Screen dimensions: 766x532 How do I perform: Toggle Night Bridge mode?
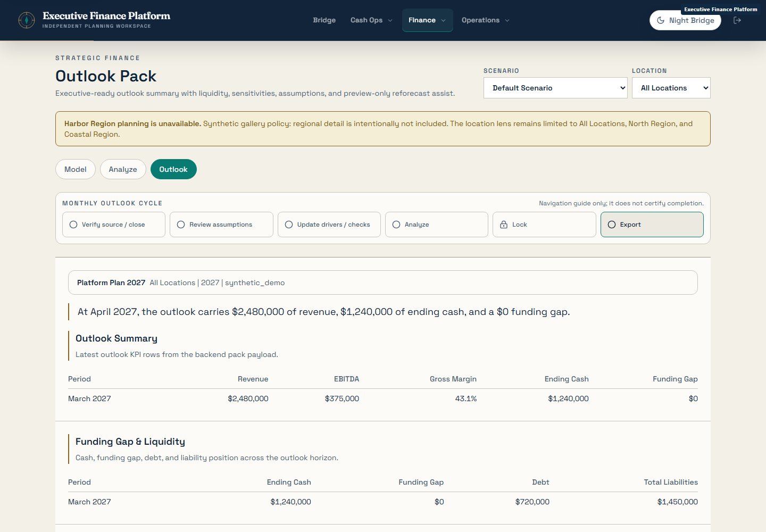685,20
